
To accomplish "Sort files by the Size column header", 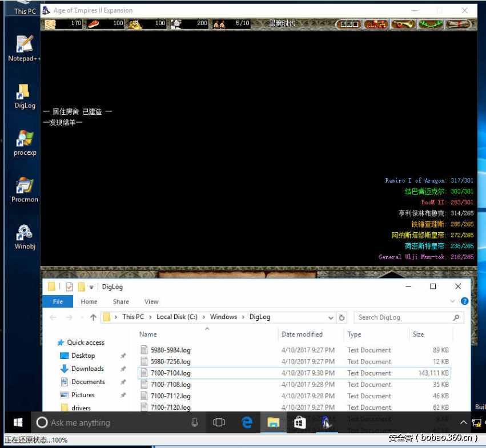I will point(419,334).
